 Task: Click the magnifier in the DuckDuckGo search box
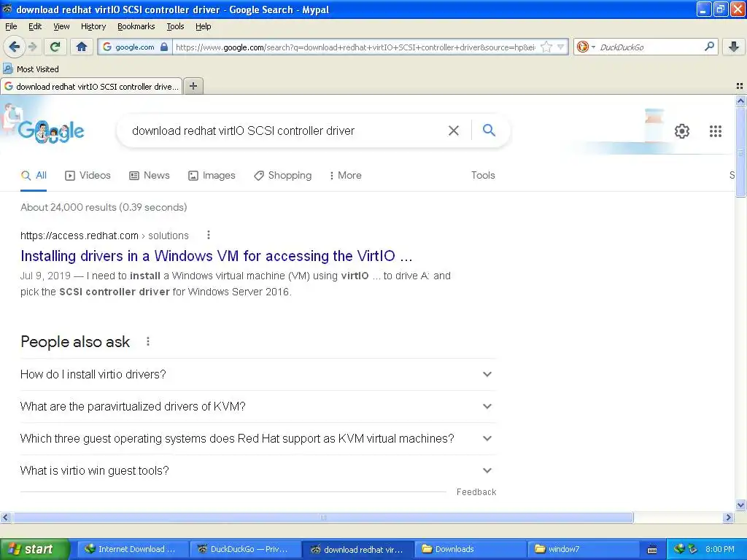click(x=709, y=47)
